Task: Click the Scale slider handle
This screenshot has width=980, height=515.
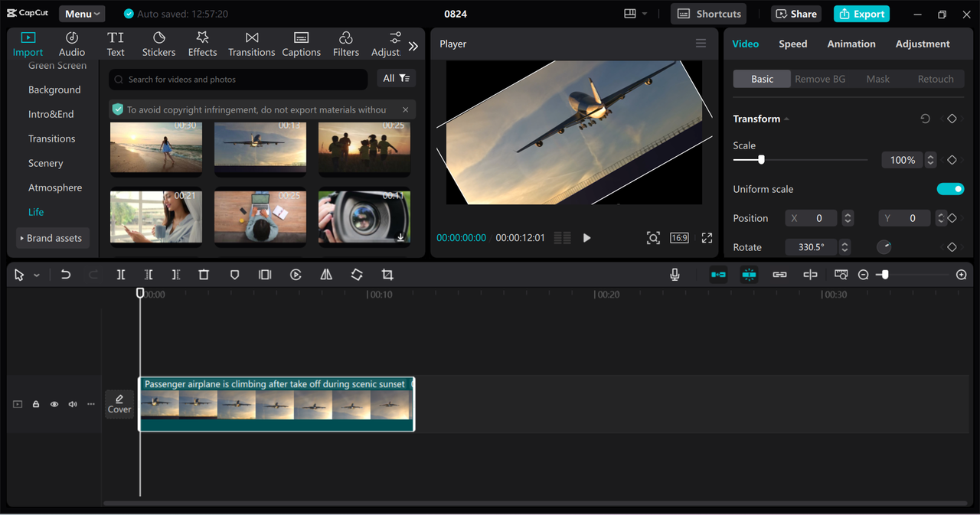Action: (761, 160)
